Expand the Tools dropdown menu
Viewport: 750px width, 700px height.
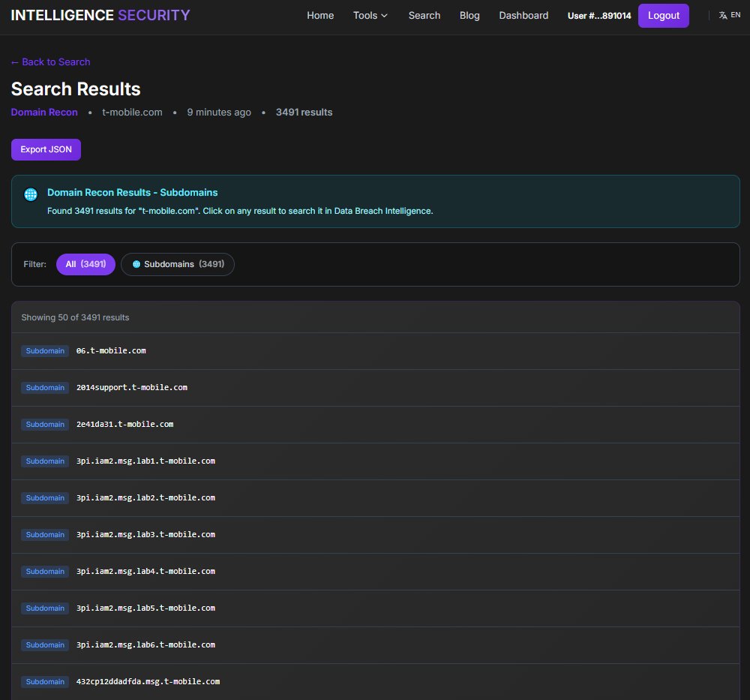click(x=370, y=15)
